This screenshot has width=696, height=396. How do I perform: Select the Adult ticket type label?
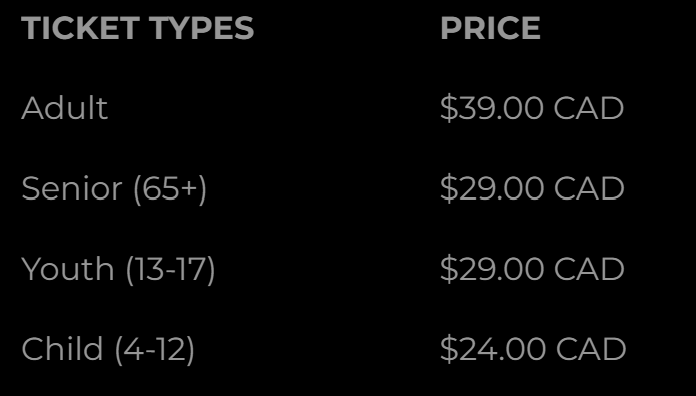[65, 108]
